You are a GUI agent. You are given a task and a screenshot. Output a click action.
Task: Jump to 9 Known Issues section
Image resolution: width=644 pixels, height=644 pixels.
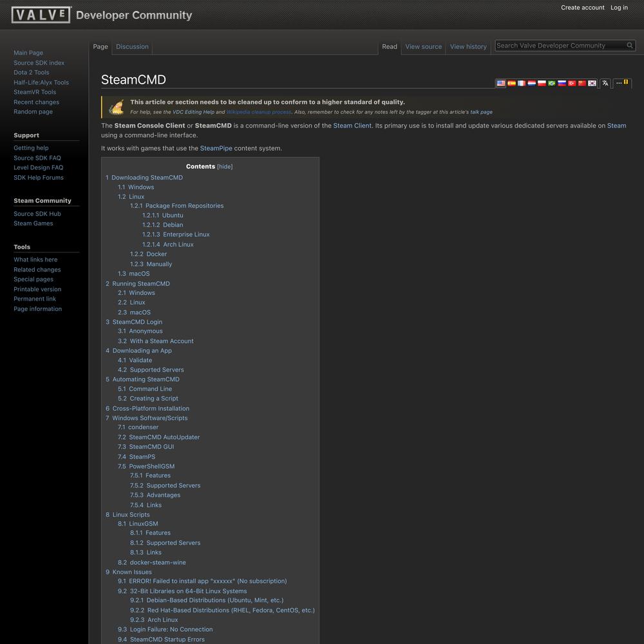pos(129,572)
